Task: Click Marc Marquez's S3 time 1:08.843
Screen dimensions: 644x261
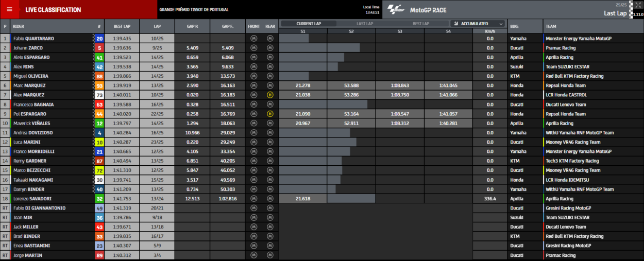Action: pos(400,85)
